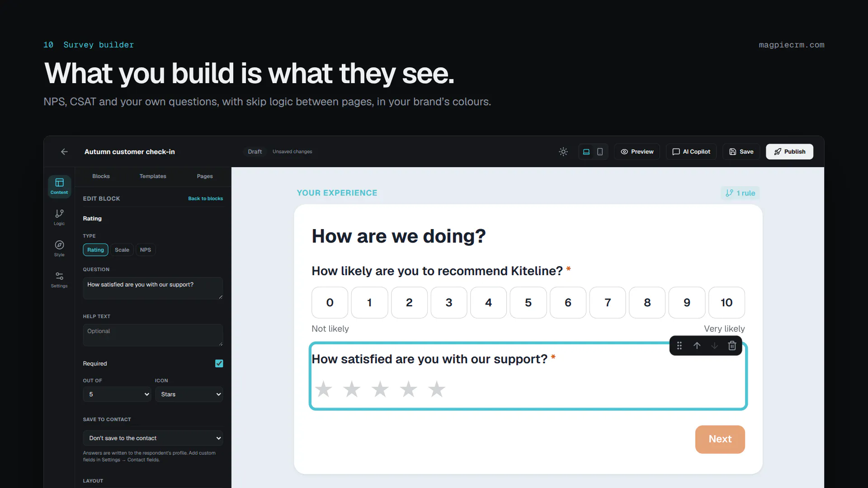Delete the selected block with trash icon

pos(732,346)
